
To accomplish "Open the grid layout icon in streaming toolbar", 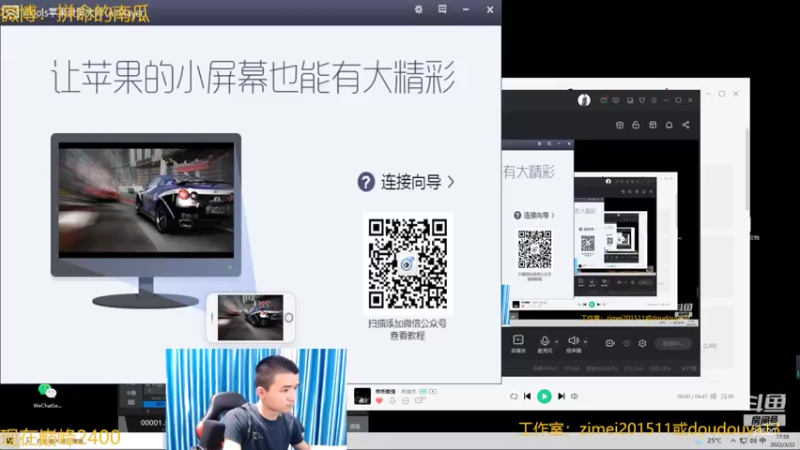I will click(x=653, y=125).
